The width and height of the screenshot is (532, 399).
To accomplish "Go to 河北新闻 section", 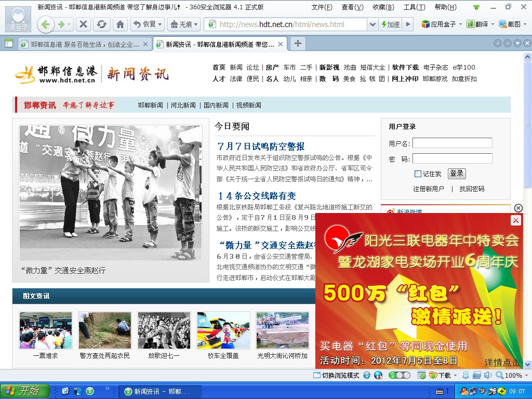I will 183,105.
